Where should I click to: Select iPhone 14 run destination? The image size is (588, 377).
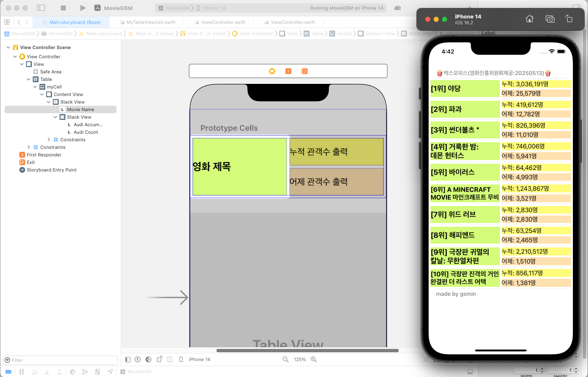211,8
